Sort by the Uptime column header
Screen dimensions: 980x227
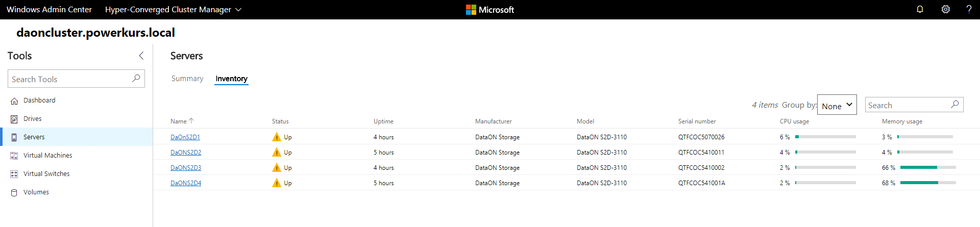pos(383,121)
